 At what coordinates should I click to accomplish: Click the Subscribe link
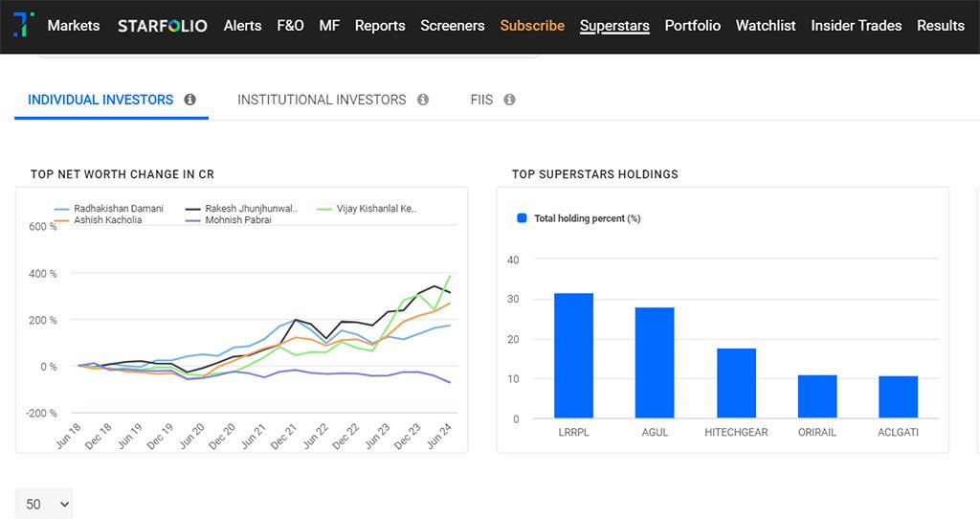[x=532, y=26]
